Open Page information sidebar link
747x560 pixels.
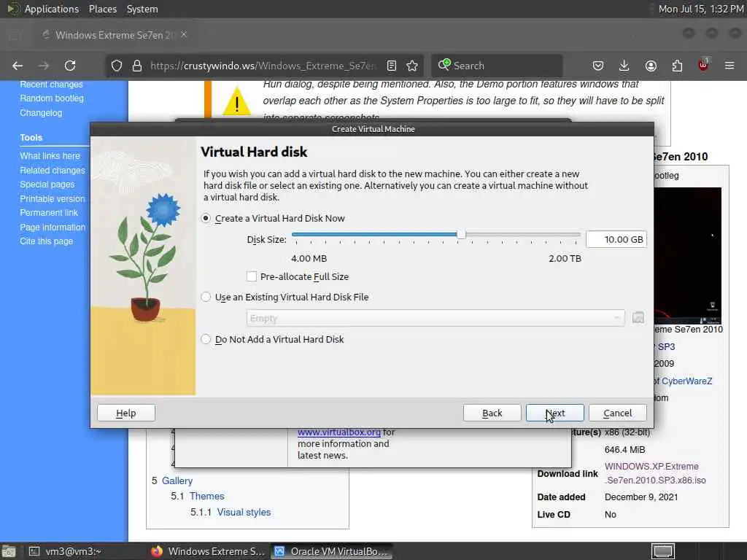click(53, 227)
